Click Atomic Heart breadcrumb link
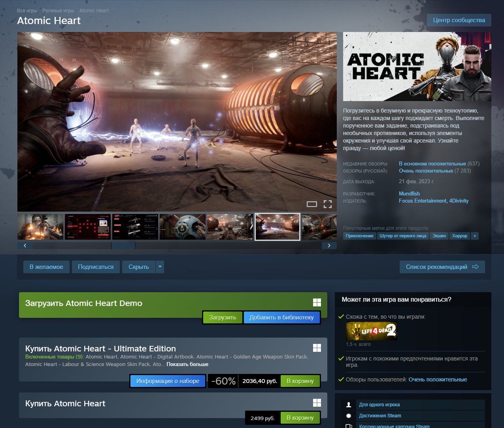The width and height of the screenshot is (504, 428). [x=94, y=11]
